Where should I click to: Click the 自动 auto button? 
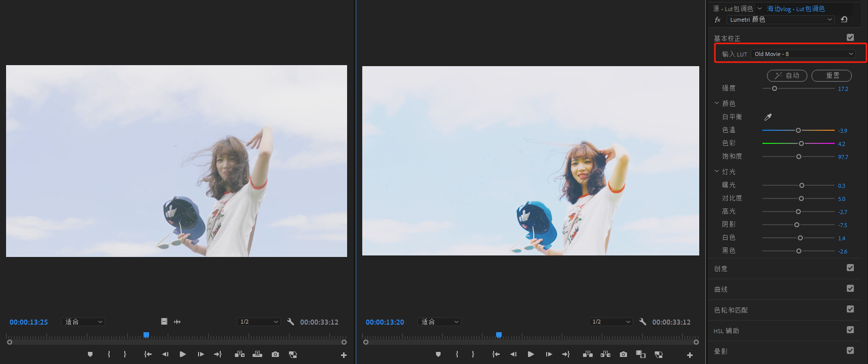tap(787, 76)
